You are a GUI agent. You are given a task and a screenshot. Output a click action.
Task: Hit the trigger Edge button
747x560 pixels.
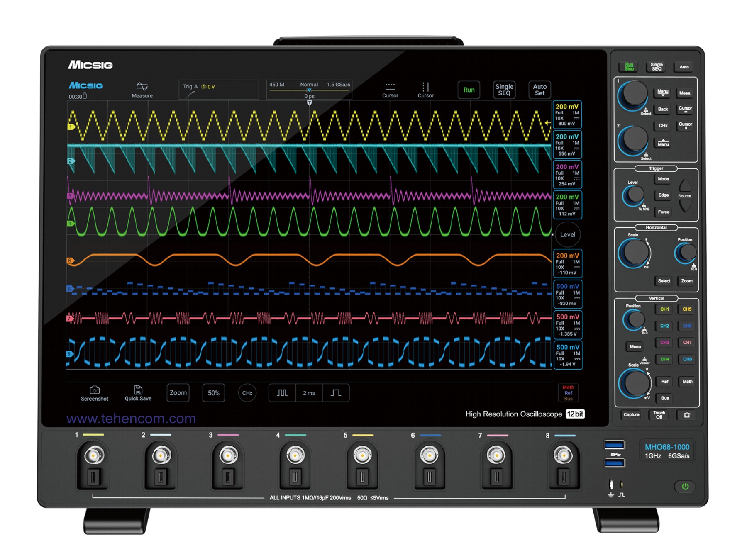[x=663, y=195]
